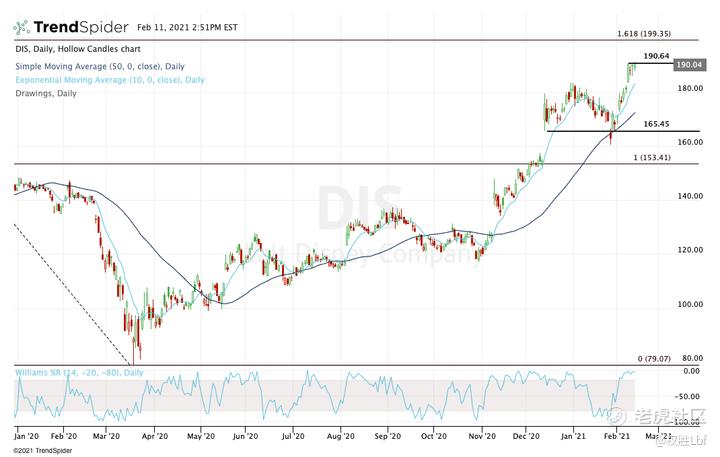Image resolution: width=720 pixels, height=457 pixels.
Task: Click the -50.00 Williams %R axis label
Action: (x=687, y=397)
